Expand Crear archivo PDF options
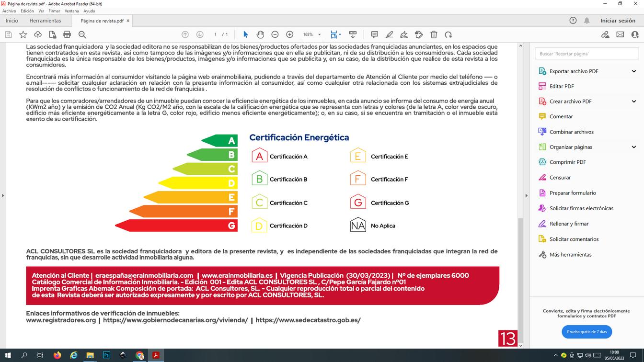 pyautogui.click(x=634, y=102)
